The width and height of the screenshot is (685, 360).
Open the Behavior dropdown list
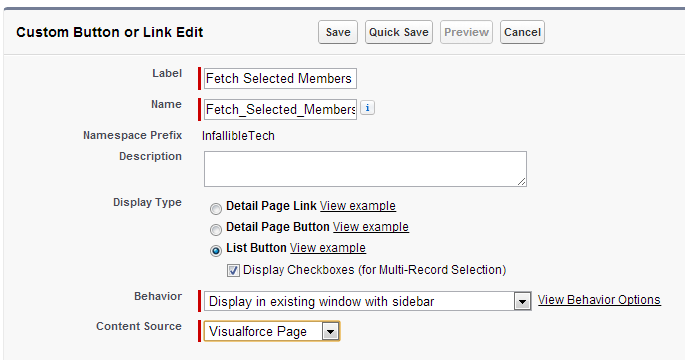[x=368, y=301]
